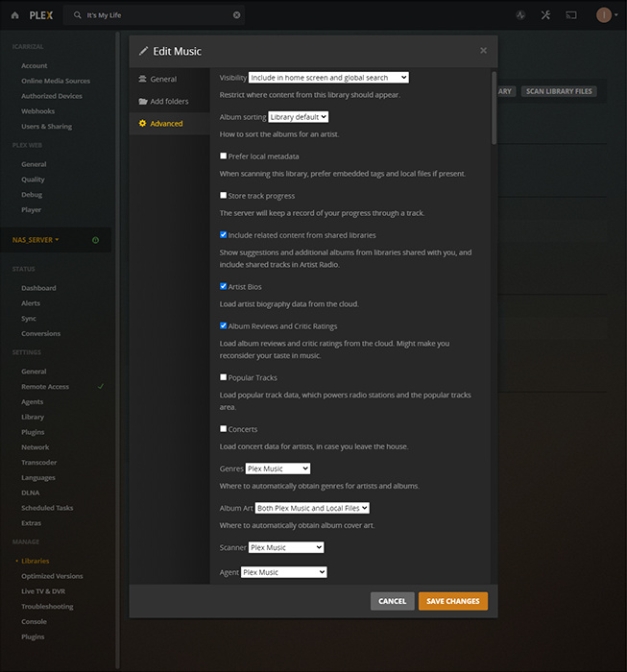
Task: Open Users & Sharing settings
Action: coord(47,127)
